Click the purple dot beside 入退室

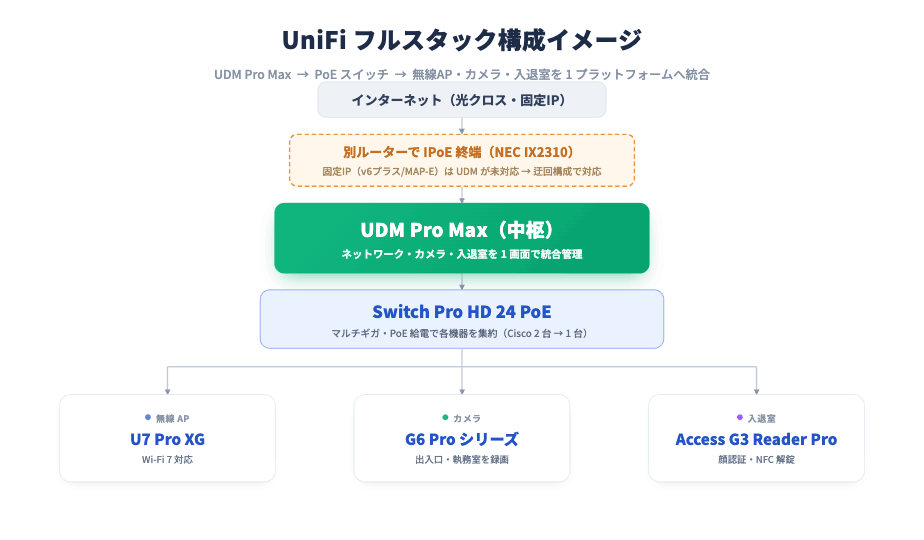tap(740, 417)
